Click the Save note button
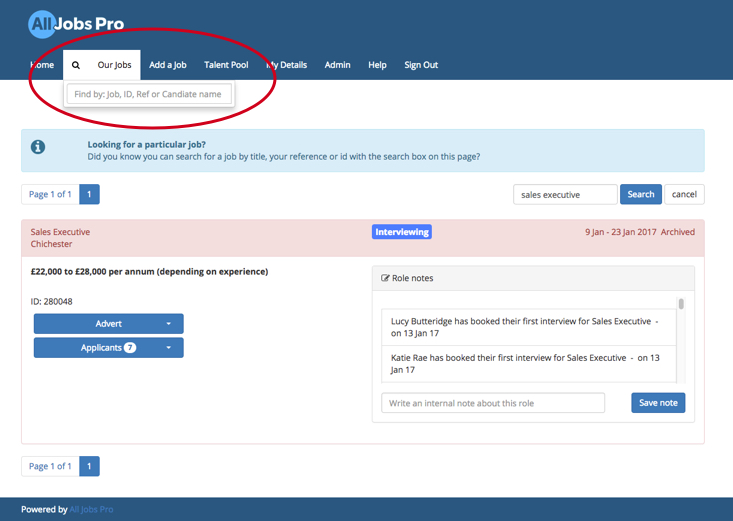This screenshot has height=521, width=733. 658,403
